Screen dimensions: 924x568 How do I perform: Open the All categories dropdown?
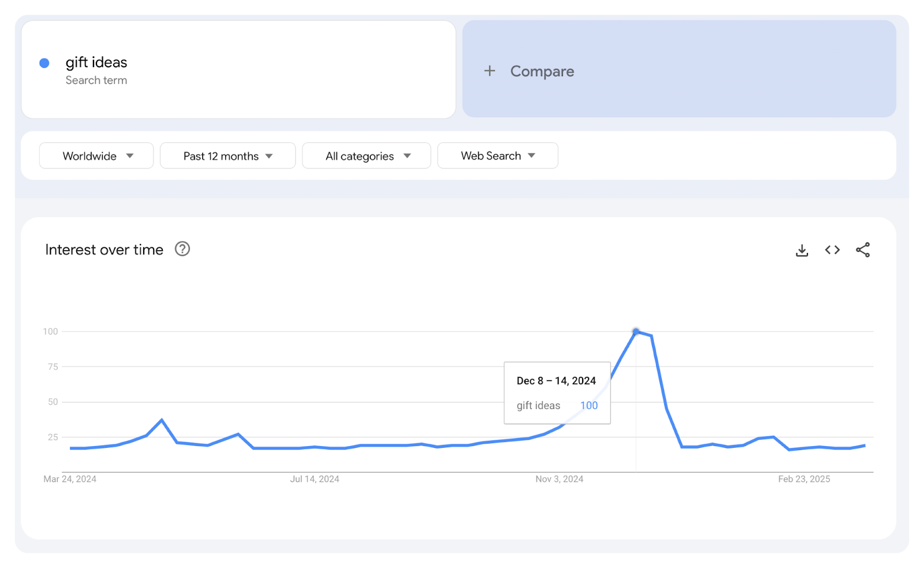pos(367,156)
